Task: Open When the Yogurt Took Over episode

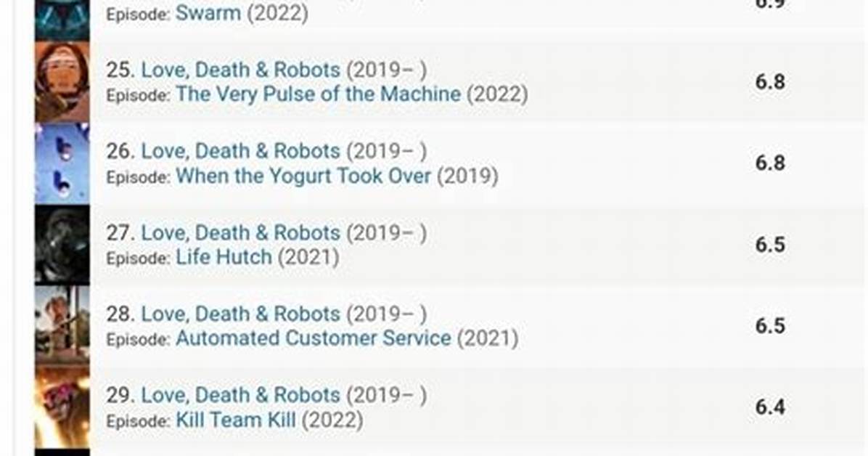Action: (x=303, y=176)
